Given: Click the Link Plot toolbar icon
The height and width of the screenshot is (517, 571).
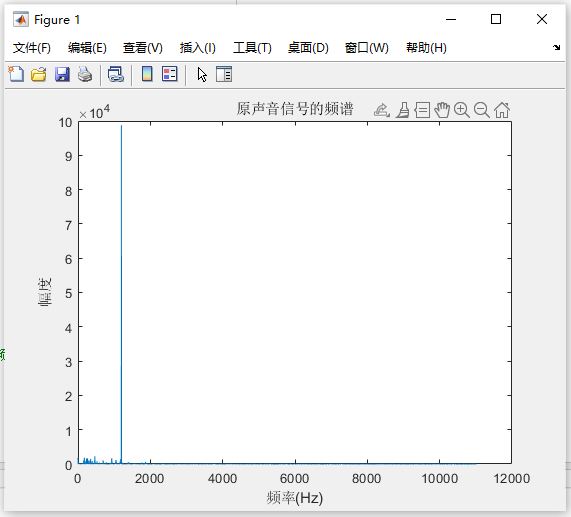Looking at the screenshot, I should [116, 74].
